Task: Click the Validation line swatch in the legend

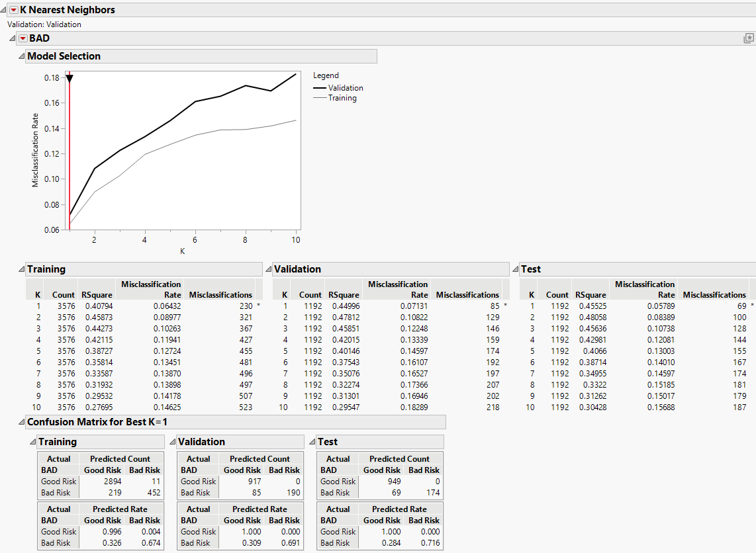Action: 320,87
